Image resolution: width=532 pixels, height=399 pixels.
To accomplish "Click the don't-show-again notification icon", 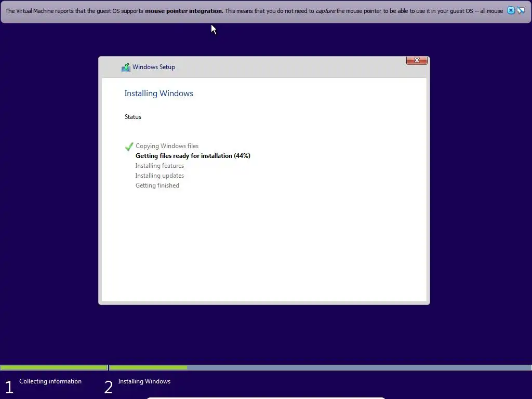I will (521, 10).
